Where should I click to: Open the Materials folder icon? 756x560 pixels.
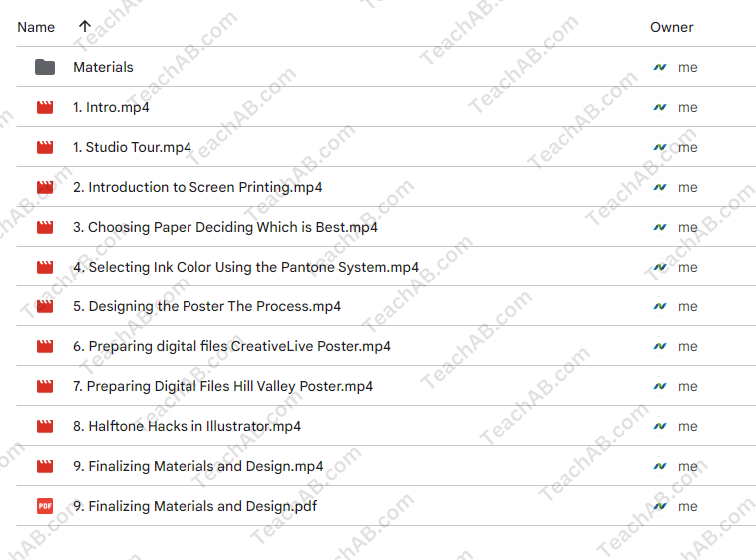coord(45,67)
